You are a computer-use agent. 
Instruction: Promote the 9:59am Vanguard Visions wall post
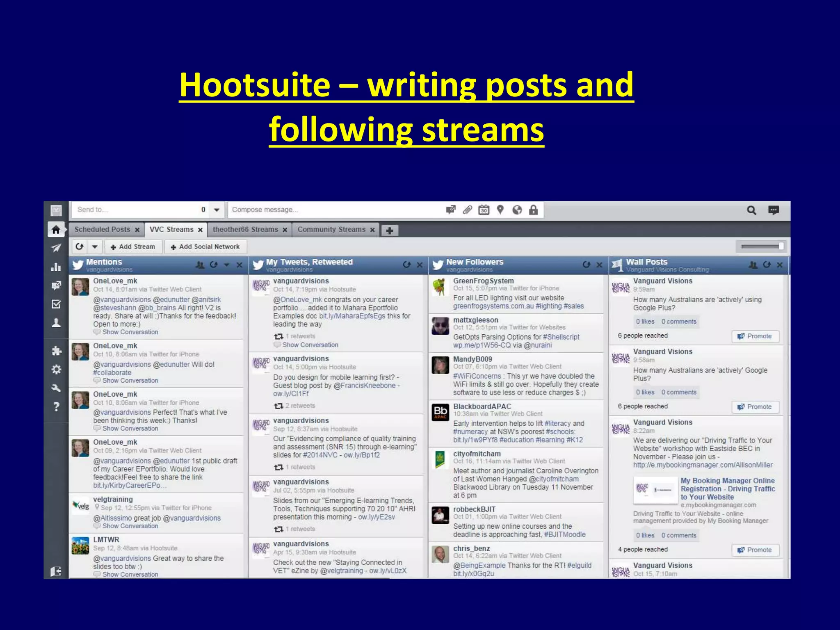tap(755, 336)
